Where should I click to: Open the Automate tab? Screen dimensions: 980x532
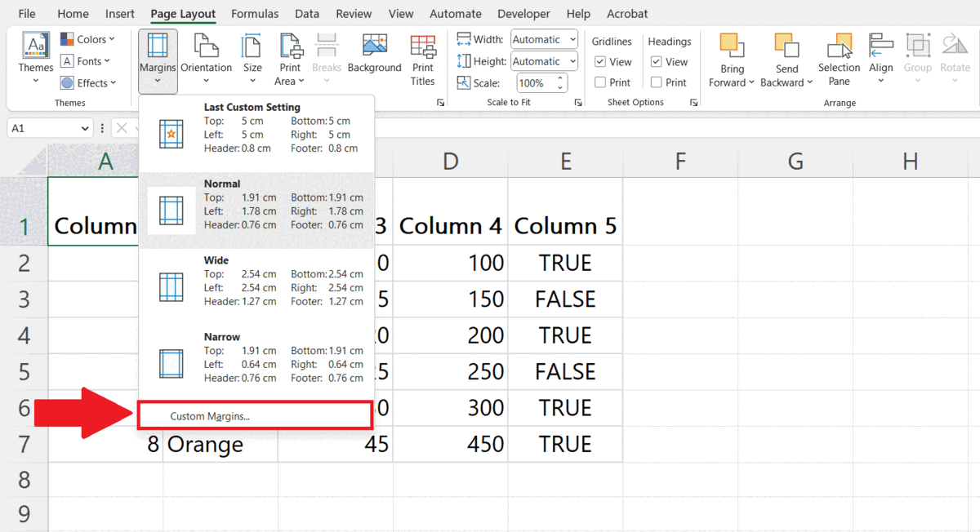tap(456, 13)
